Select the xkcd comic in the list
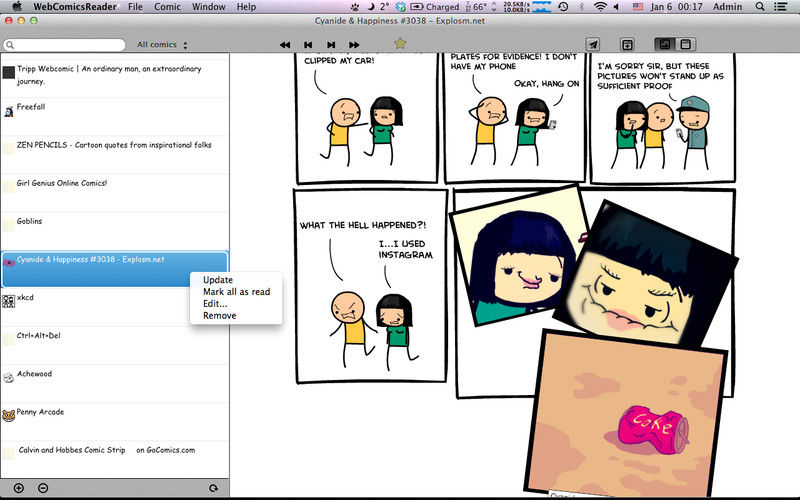The image size is (800, 500). 115,308
